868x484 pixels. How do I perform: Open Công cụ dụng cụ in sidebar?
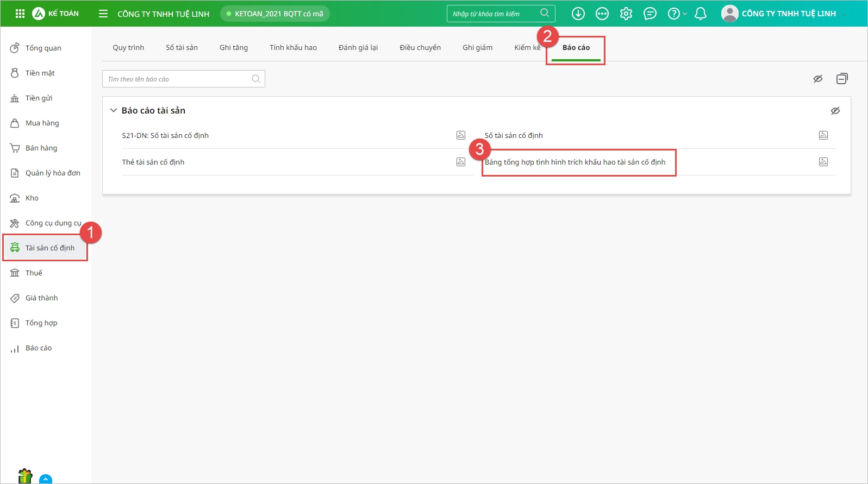53,223
